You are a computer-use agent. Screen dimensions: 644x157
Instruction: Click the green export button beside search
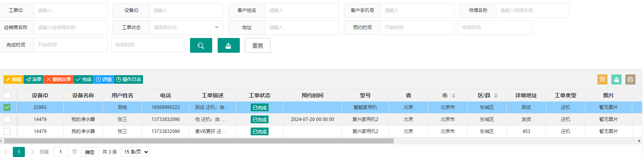229,45
